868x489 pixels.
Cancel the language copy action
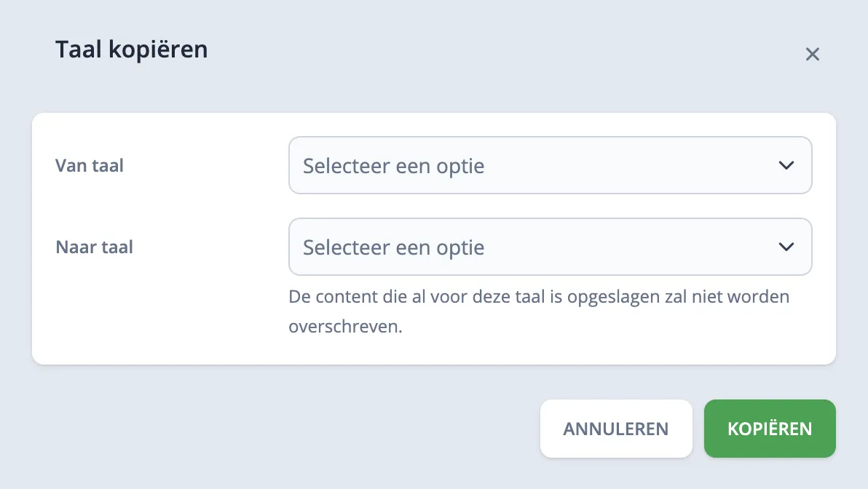(616, 429)
